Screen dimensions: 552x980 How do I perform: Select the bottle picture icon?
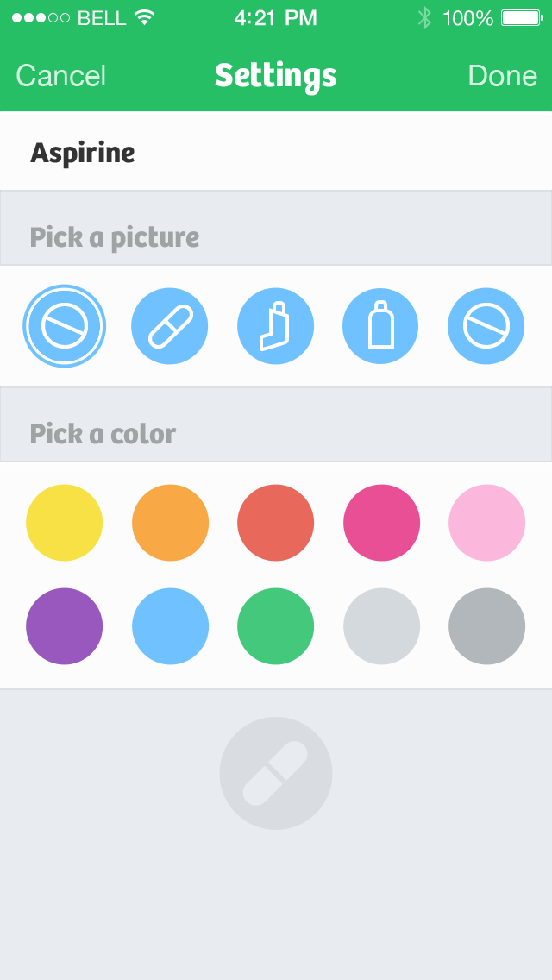pos(380,326)
